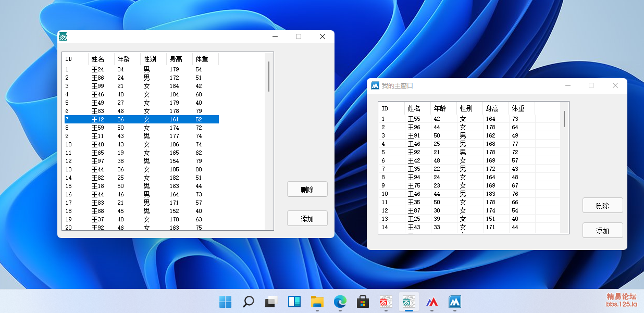The height and width of the screenshot is (313, 644).
Task: Click 体重 column header in left window
Action: (206, 59)
